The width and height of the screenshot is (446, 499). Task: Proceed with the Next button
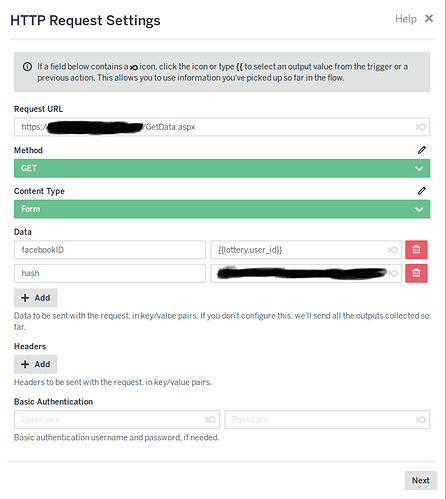(421, 480)
